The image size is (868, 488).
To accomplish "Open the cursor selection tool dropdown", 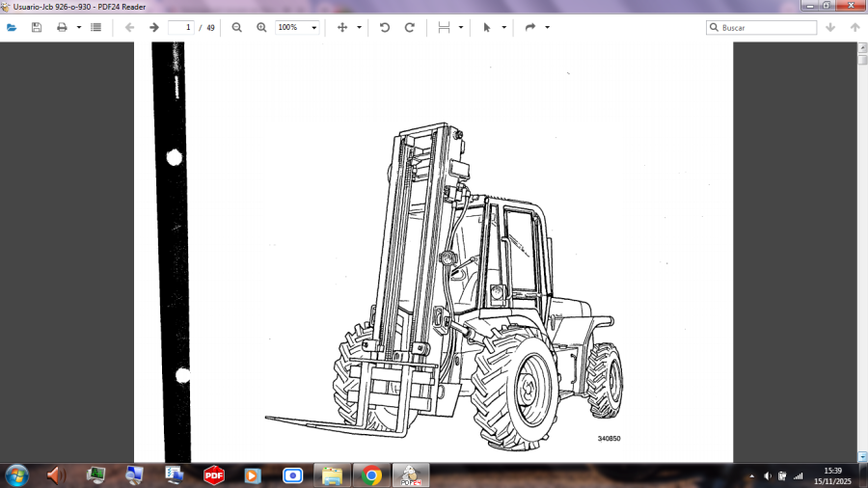I will click(504, 27).
